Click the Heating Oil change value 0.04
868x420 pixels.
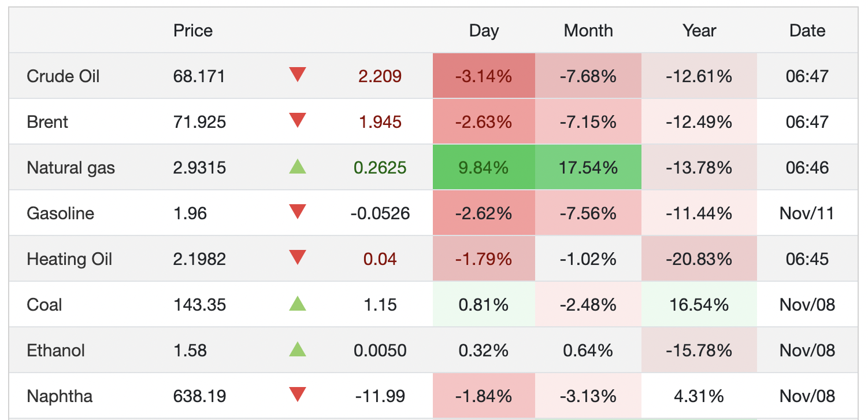[x=380, y=259]
